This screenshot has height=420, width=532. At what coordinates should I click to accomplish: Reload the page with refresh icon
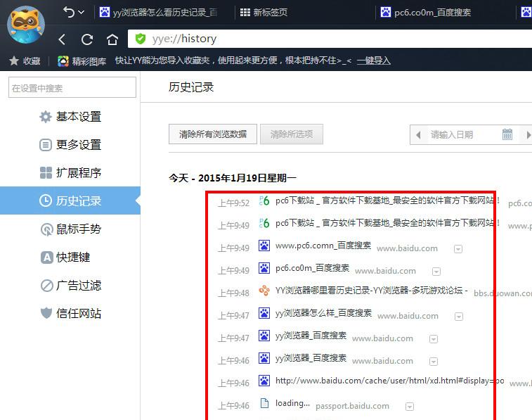(87, 39)
